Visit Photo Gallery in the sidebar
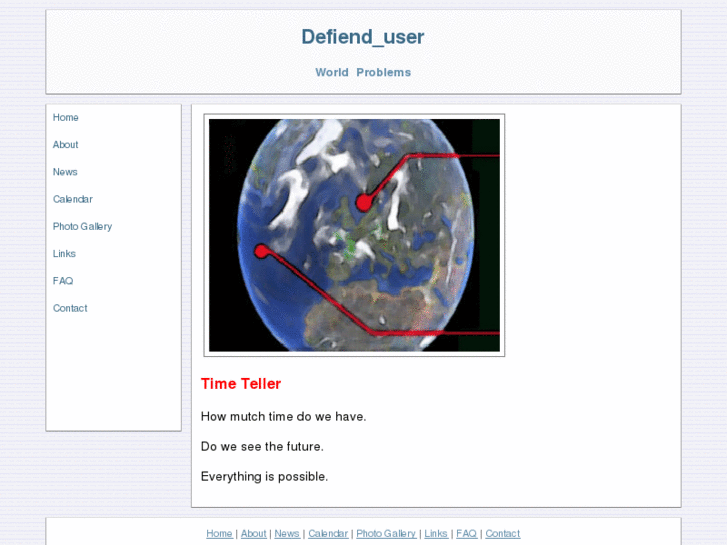Viewport: 727px width, 545px height. coord(83,226)
